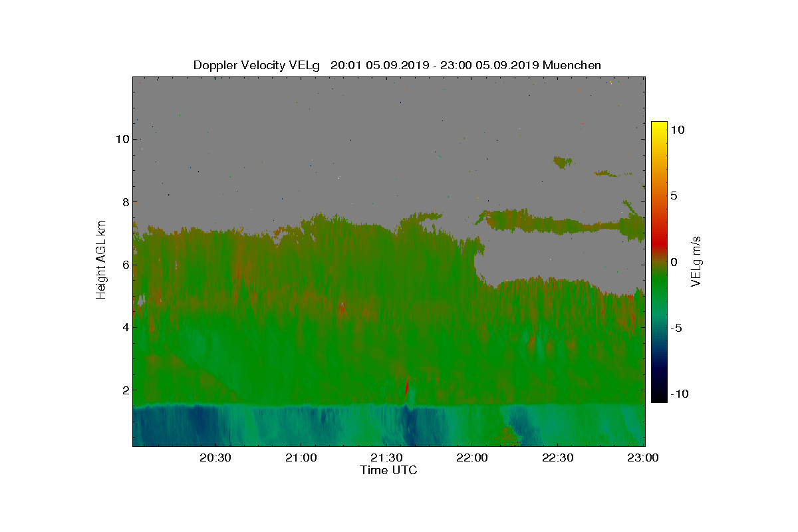The image size is (798, 532).
Task: Click the colorbar tick label '5'
Action: 673,196
